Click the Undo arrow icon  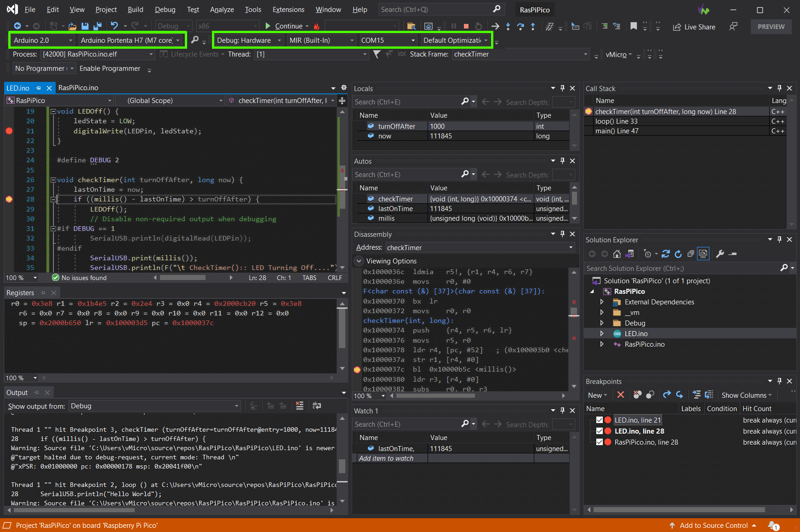pos(114,26)
